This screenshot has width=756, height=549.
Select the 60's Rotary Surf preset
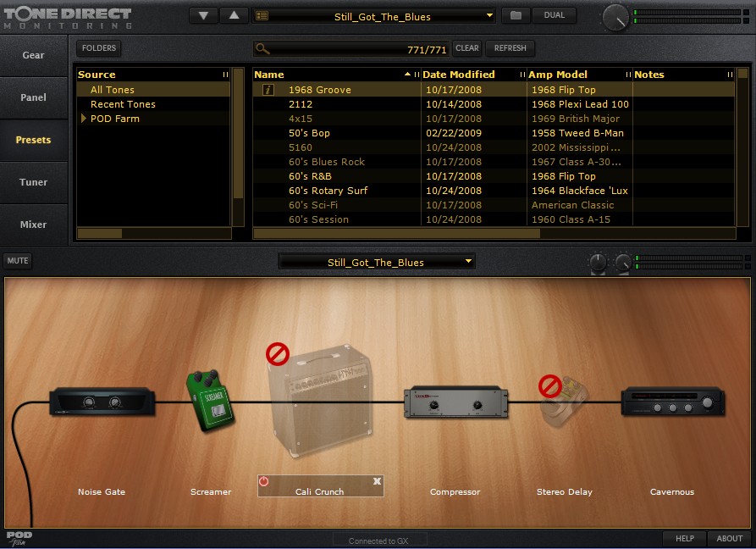click(x=494, y=191)
